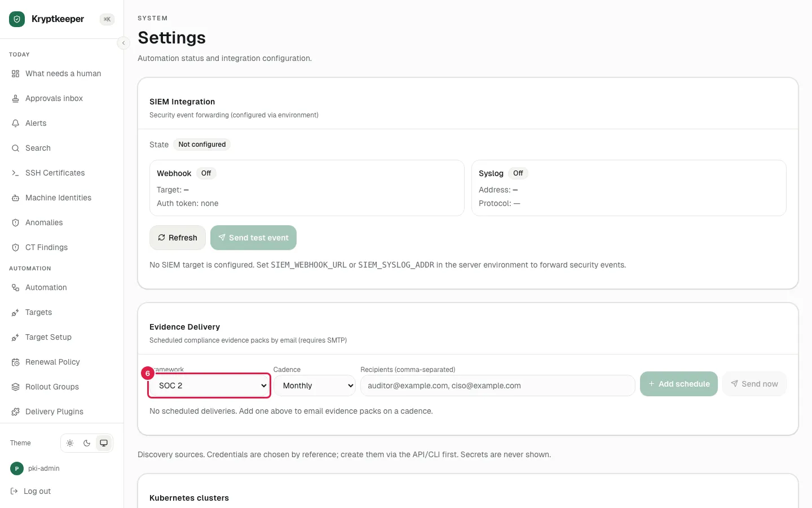Click the 'Kubernetes clusters' heading
The image size is (812, 508).
tap(189, 498)
